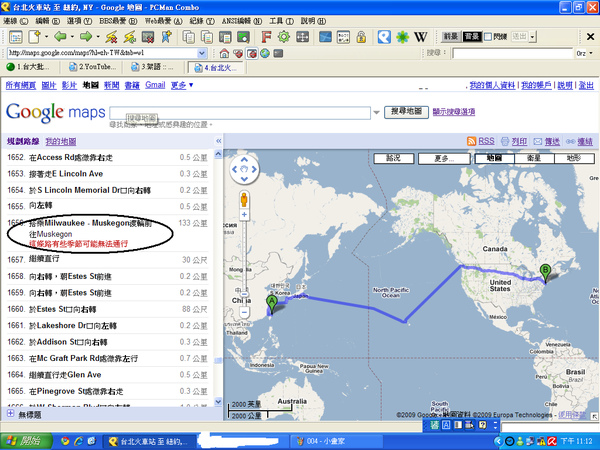Click the globe icon beside address bar
600x450 pixels.
pyautogui.click(x=265, y=53)
